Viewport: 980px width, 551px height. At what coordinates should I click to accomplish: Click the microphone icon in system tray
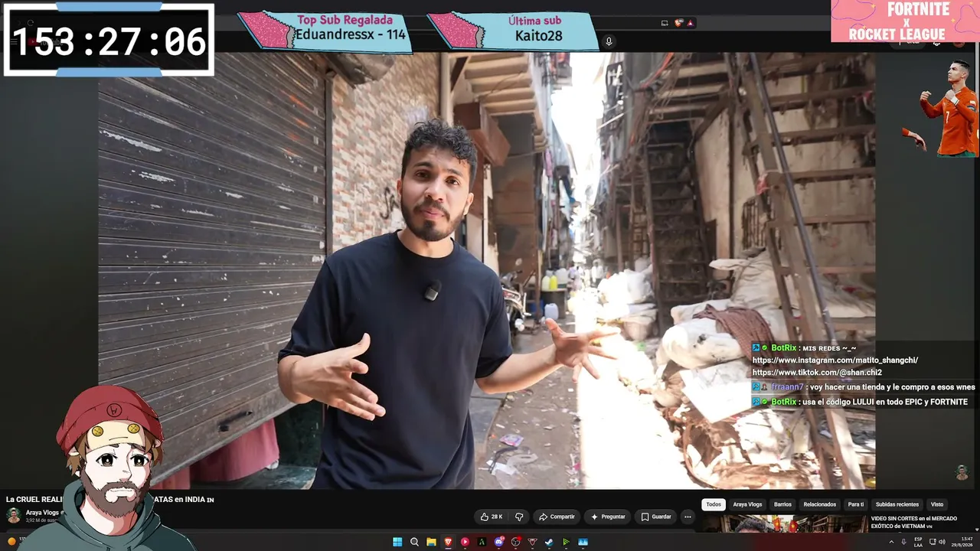pyautogui.click(x=904, y=542)
